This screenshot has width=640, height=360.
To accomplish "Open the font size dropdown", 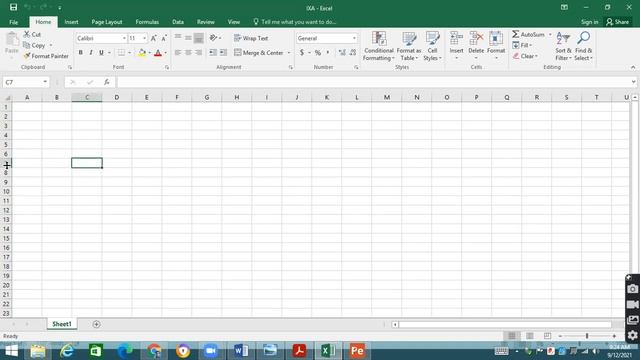I will (x=144, y=38).
